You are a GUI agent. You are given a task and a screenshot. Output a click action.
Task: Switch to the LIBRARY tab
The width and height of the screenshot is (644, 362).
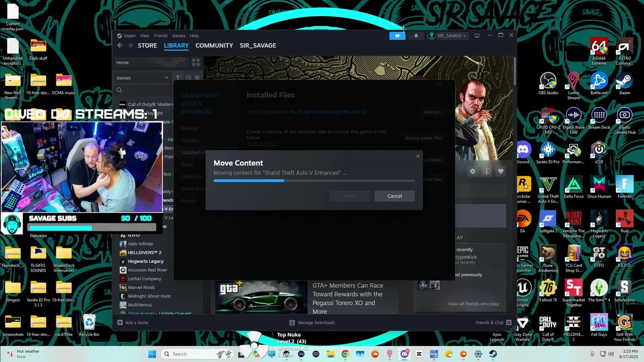click(x=176, y=45)
